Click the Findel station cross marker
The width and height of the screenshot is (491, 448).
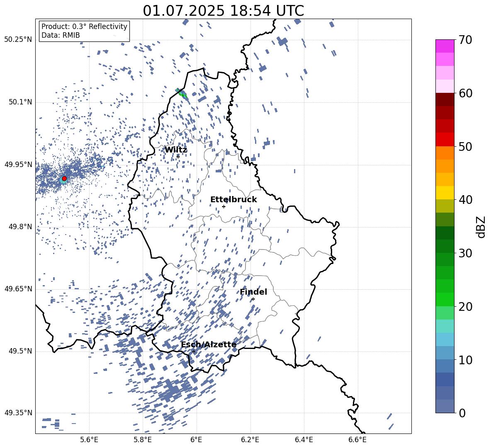tap(253, 299)
